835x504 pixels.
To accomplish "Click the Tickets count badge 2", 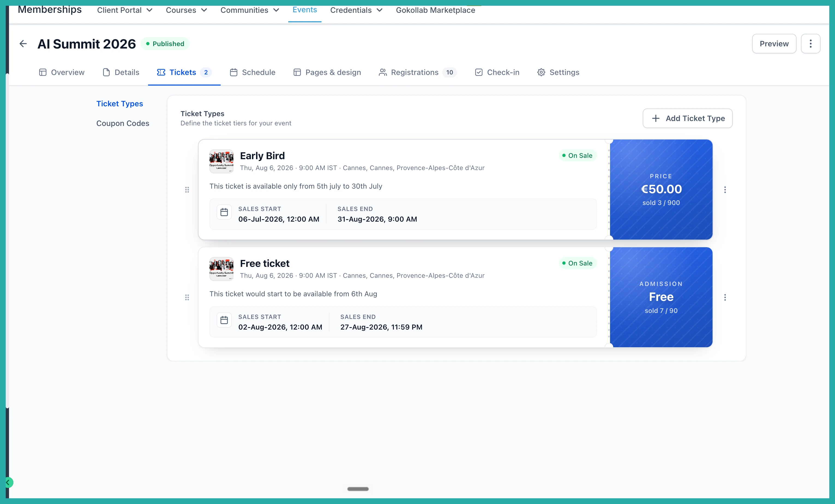I will click(206, 72).
